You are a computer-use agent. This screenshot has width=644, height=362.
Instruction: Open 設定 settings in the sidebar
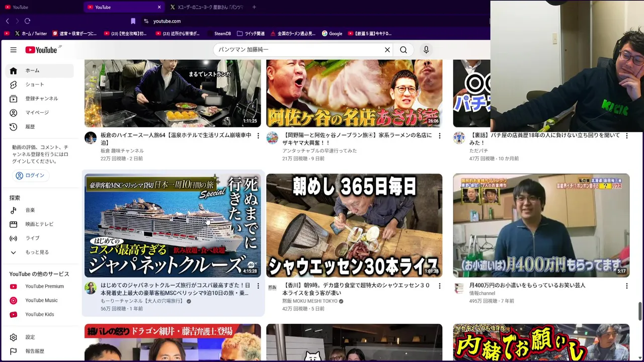39,337
